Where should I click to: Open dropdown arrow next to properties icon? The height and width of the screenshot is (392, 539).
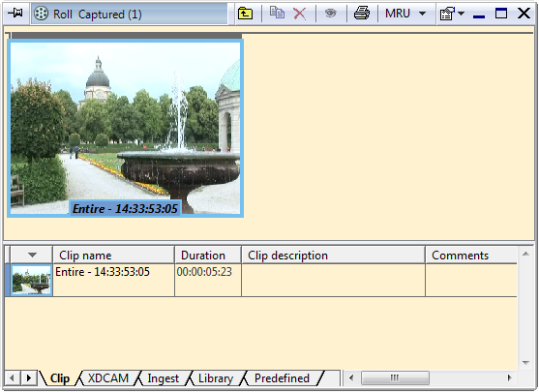[x=462, y=14]
